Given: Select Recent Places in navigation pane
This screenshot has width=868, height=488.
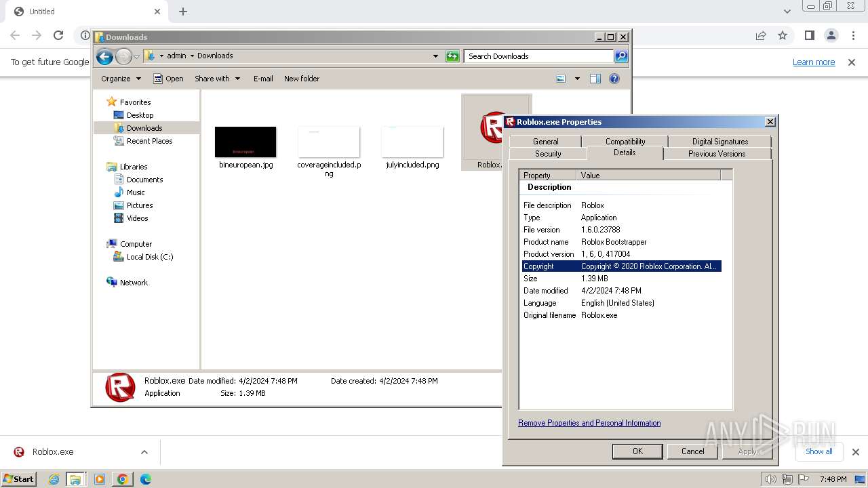Looking at the screenshot, I should point(149,141).
